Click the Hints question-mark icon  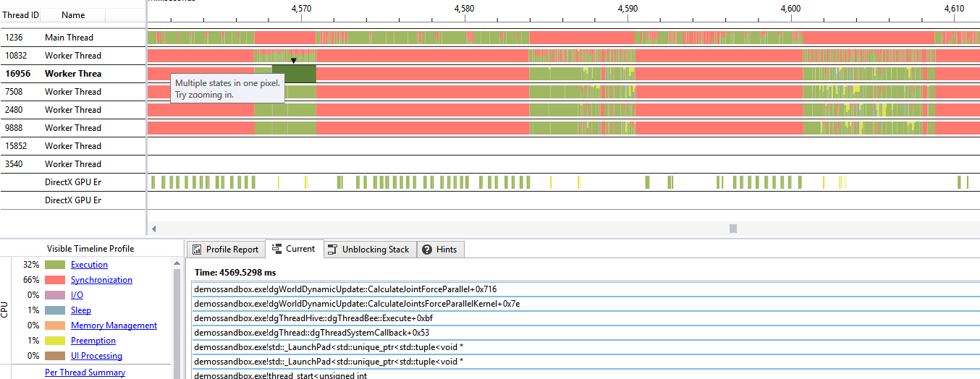pyautogui.click(x=427, y=250)
